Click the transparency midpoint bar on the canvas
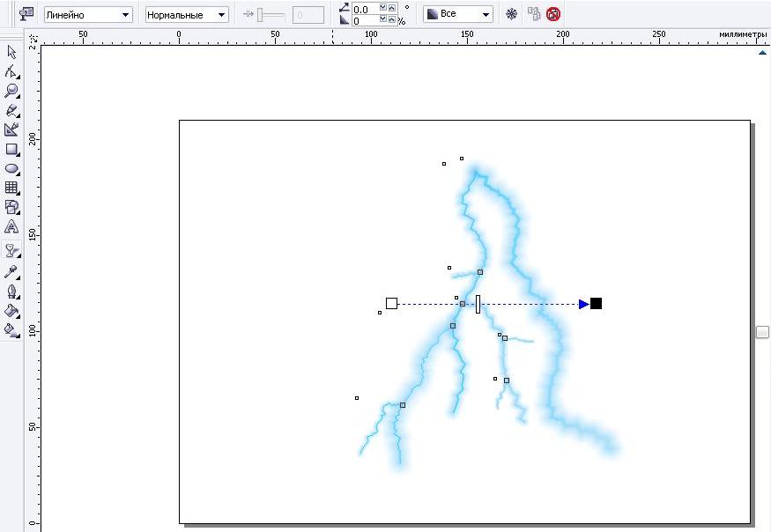 [478, 304]
